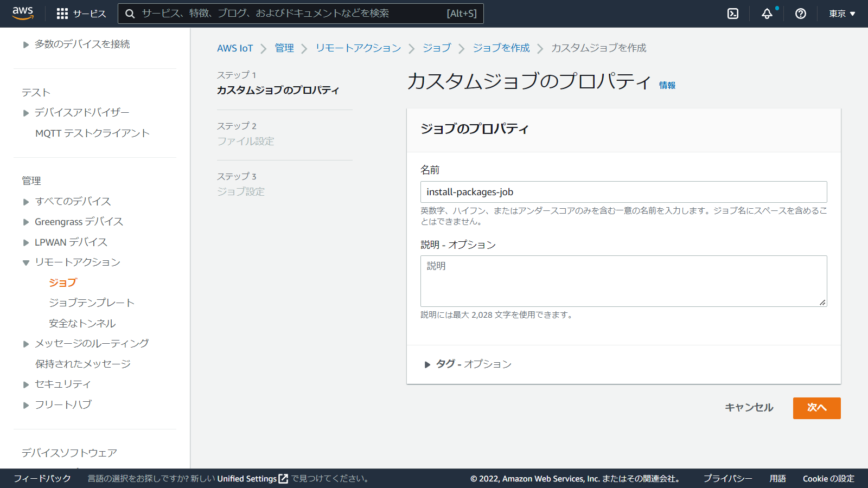This screenshot has height=488, width=868.
Task: Click the 説明 text area
Action: click(x=623, y=281)
